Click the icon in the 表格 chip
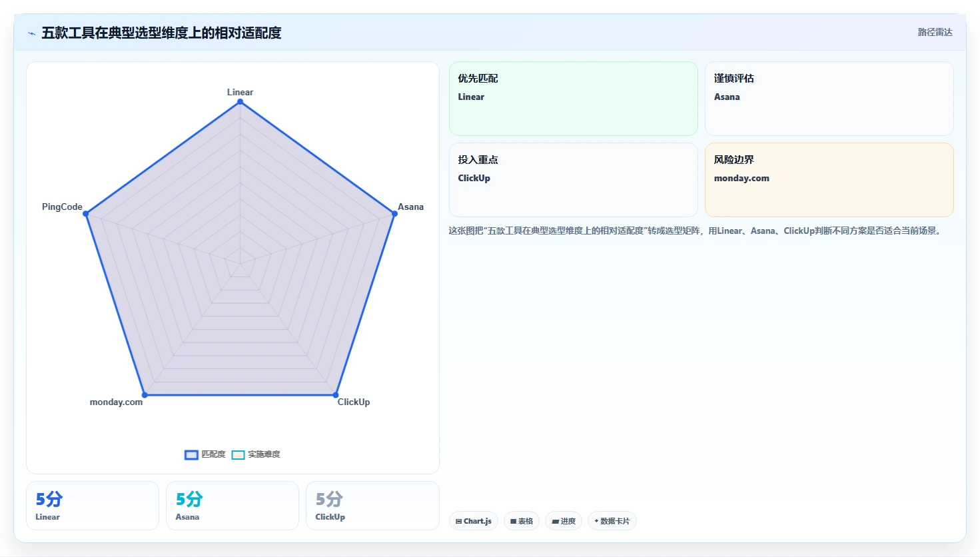Viewport: 980px width, 557px height. tap(514, 522)
